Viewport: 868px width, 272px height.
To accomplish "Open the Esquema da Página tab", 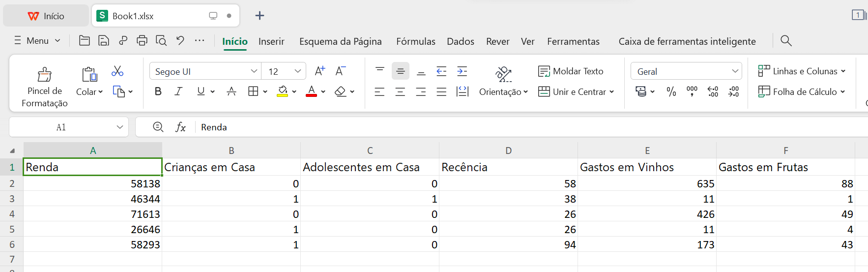I will [341, 41].
